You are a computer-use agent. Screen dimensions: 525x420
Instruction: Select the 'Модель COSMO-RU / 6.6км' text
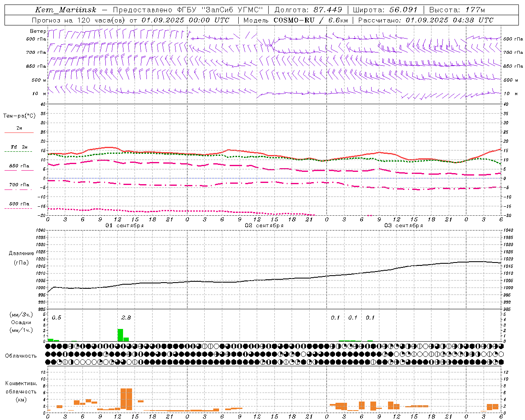click(x=296, y=20)
